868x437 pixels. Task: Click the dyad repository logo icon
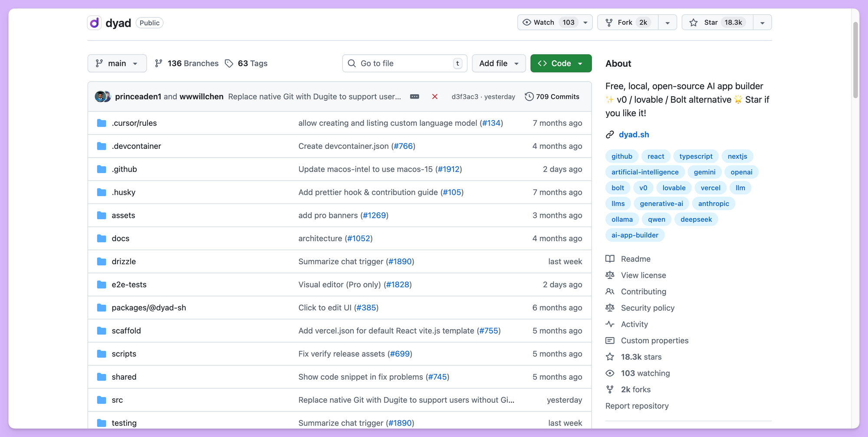click(94, 23)
